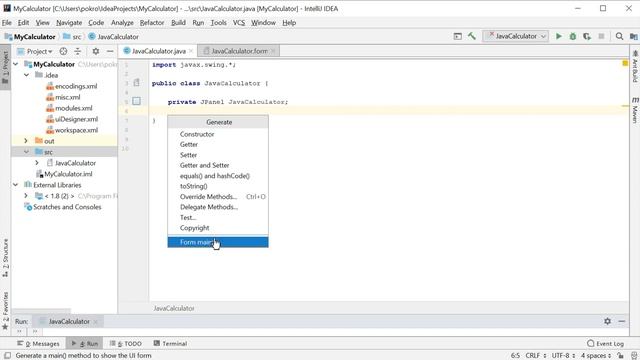Run with coverage icon

(587, 36)
